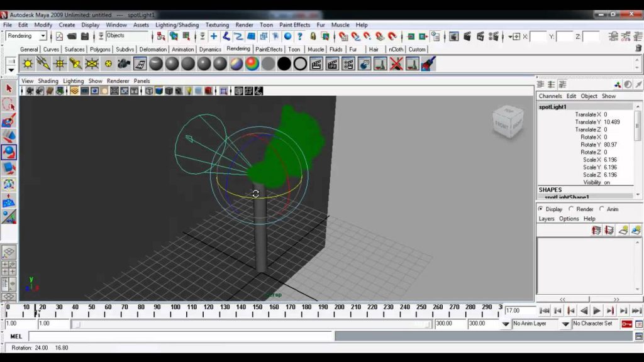Open the Rendering menu set dropdown

click(x=26, y=36)
